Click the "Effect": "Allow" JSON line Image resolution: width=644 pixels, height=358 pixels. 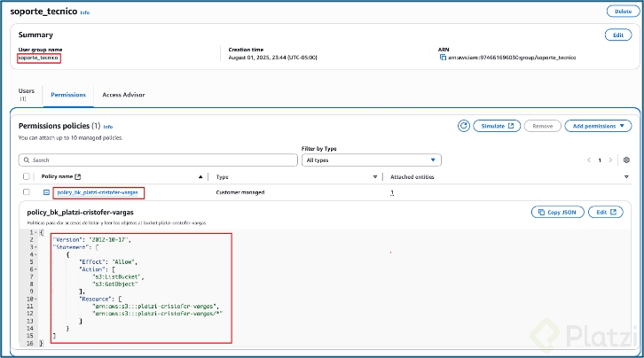click(x=108, y=261)
